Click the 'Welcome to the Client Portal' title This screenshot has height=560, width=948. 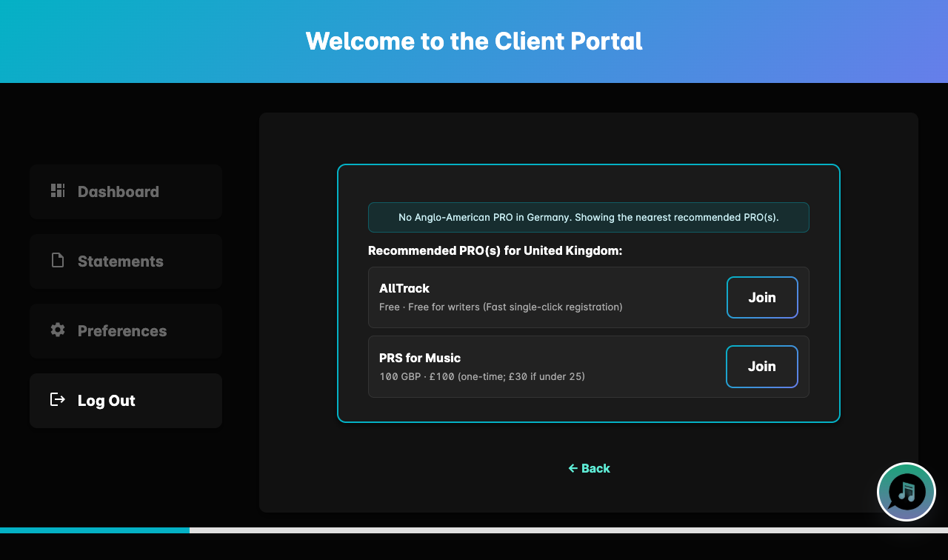[474, 41]
